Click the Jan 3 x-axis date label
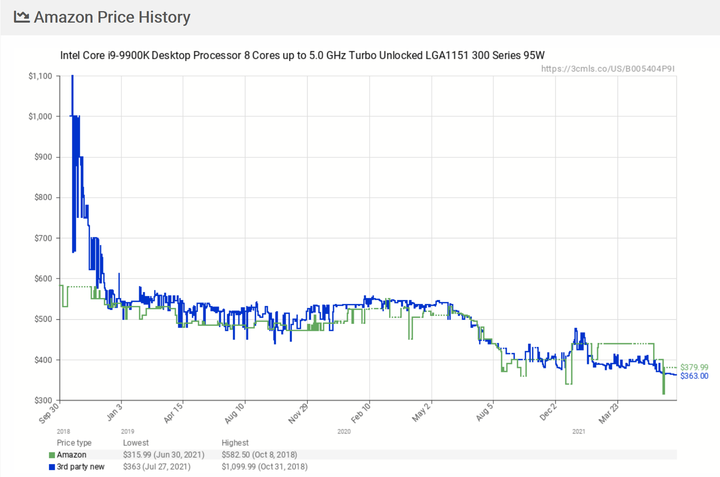720x477 pixels. coord(114,412)
